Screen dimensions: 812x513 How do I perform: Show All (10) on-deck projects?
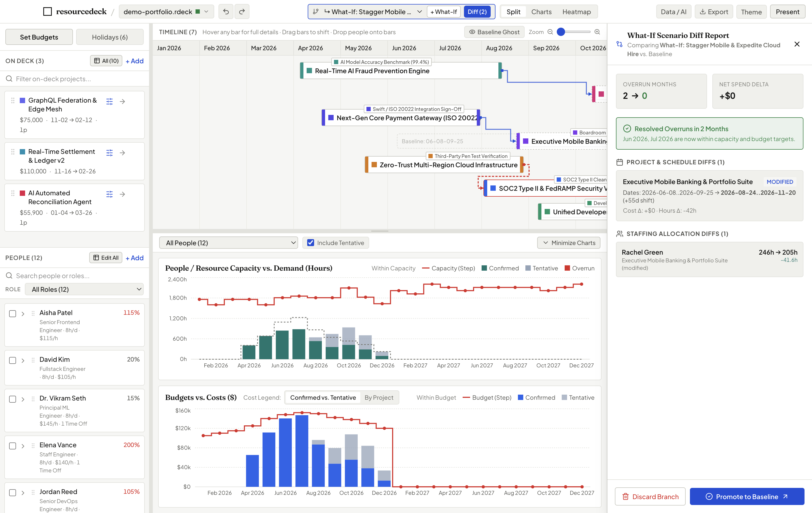[106, 61]
